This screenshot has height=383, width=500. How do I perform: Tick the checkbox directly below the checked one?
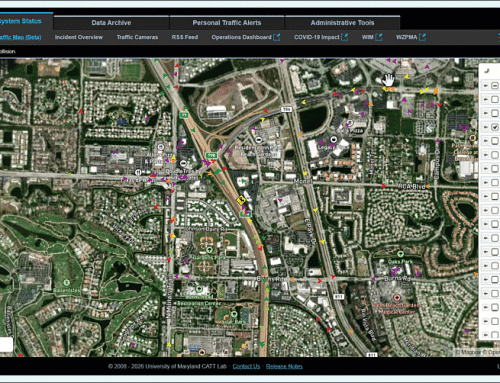tap(495, 141)
